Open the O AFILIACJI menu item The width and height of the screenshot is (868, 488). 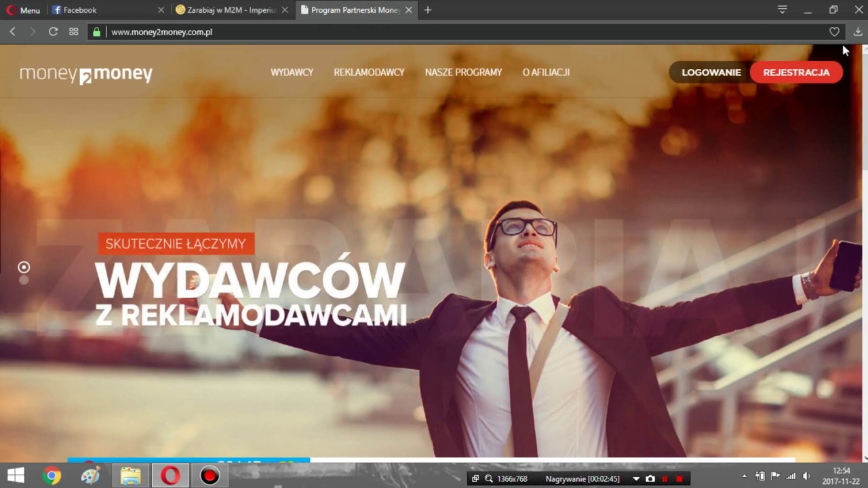click(x=546, y=72)
